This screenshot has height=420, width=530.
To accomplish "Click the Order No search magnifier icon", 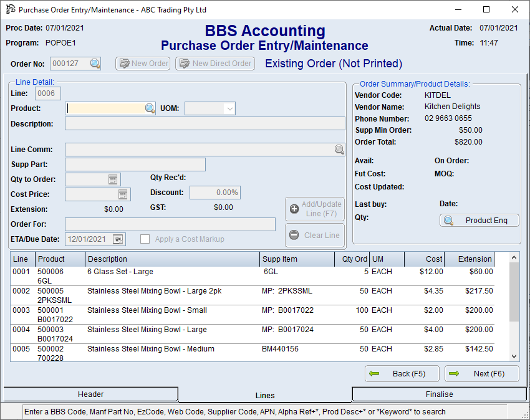I will [95, 64].
